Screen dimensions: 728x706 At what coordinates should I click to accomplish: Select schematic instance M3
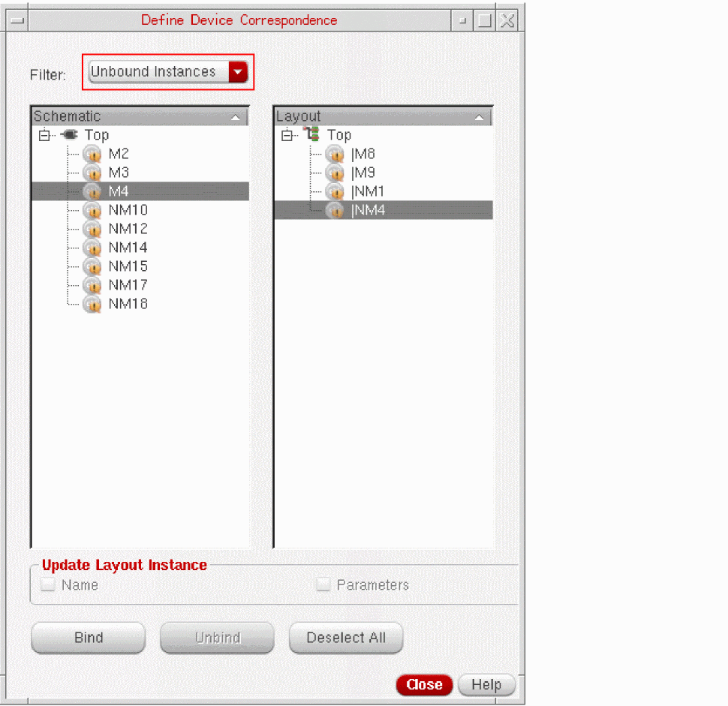click(119, 173)
